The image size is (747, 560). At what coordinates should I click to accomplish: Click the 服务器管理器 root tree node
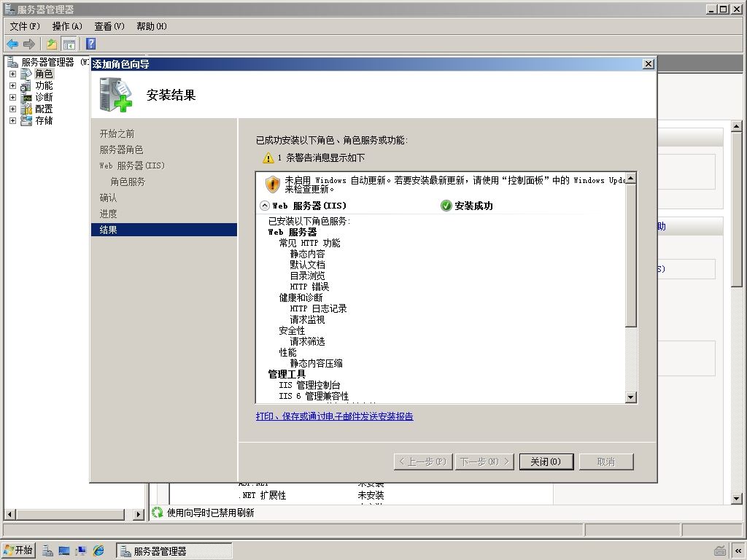[47, 62]
